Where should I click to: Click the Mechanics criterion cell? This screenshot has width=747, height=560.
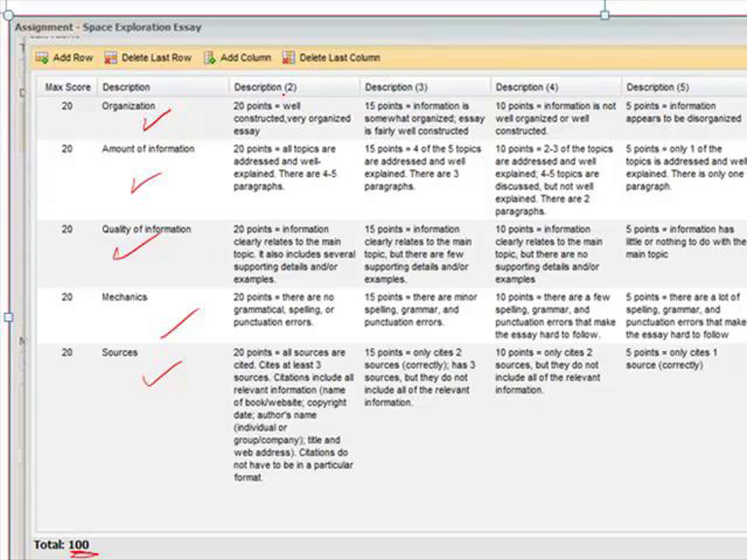[124, 297]
